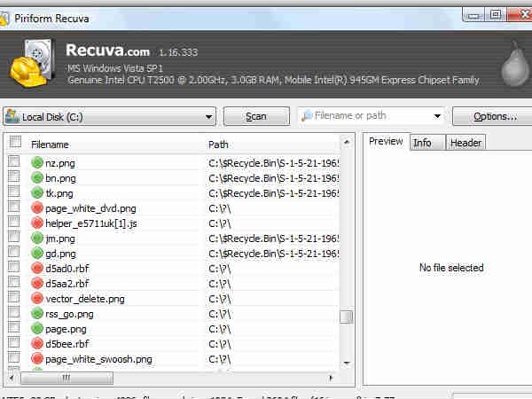Check the box for helper_e5711uk[1].js
532x399 pixels.
14,221
